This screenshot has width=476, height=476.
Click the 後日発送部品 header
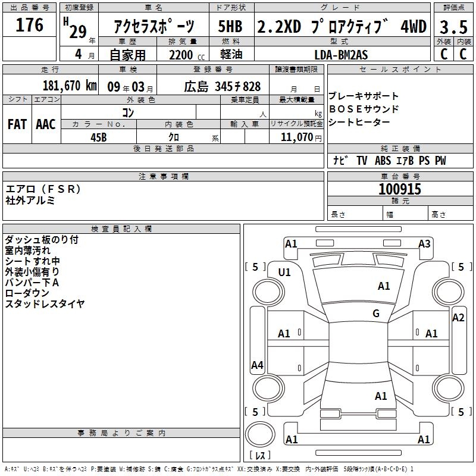(163, 149)
